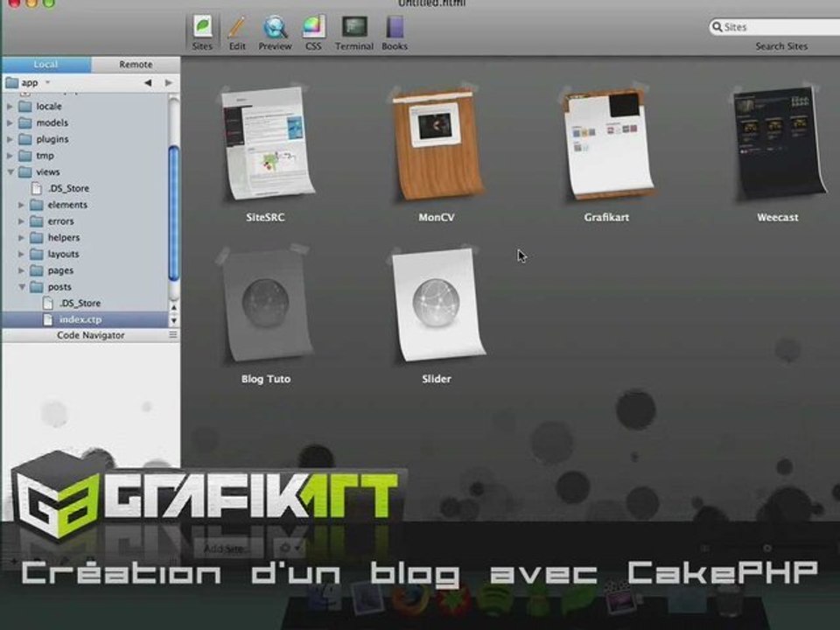Image resolution: width=840 pixels, height=630 pixels.
Task: Select the layouts folder row
Action: point(85,254)
